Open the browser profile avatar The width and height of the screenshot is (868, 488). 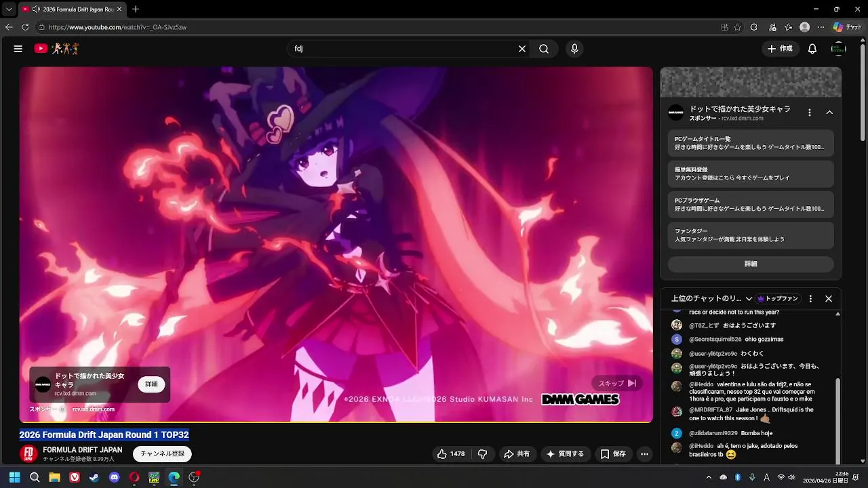click(x=805, y=27)
